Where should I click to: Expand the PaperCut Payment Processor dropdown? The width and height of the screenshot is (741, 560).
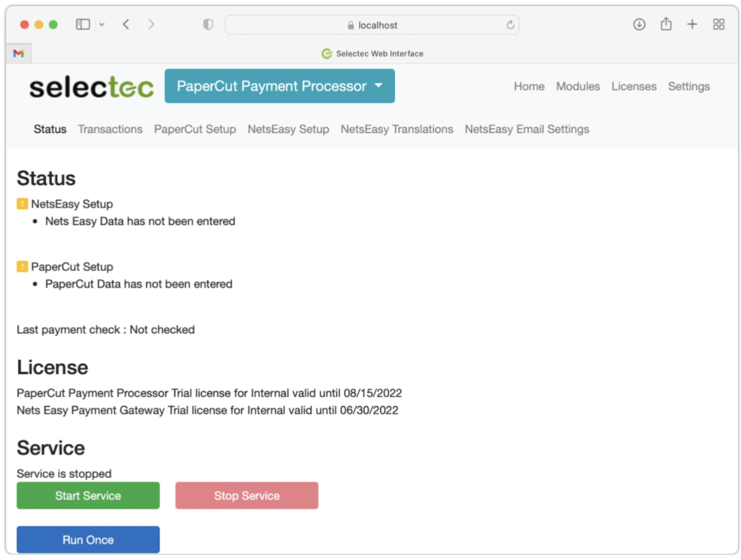[279, 86]
